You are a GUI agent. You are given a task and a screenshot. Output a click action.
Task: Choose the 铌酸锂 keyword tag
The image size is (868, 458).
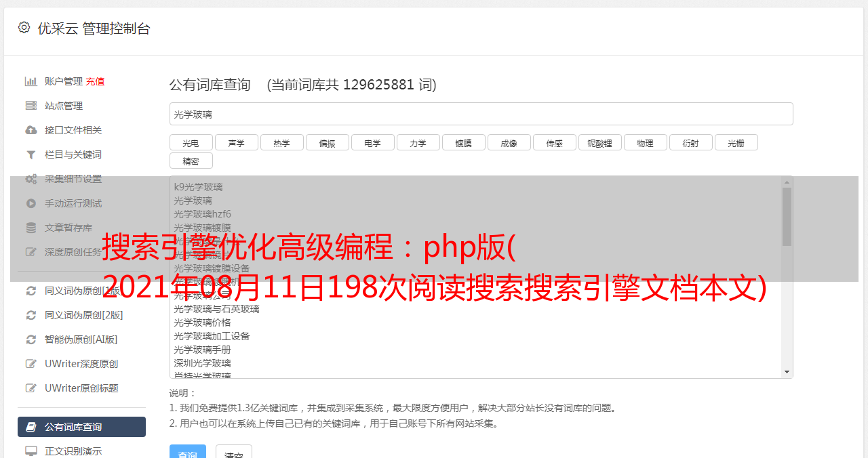pyautogui.click(x=599, y=142)
